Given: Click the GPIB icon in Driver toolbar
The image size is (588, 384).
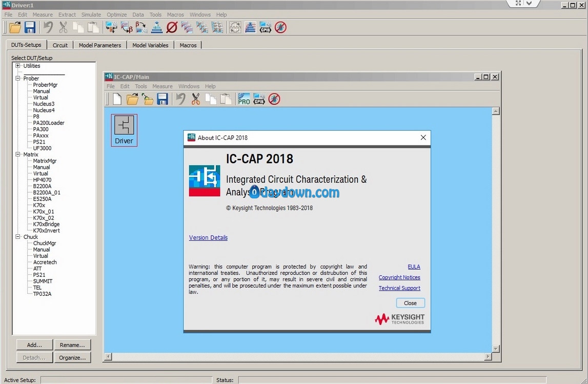Looking at the screenshot, I should point(266,27).
